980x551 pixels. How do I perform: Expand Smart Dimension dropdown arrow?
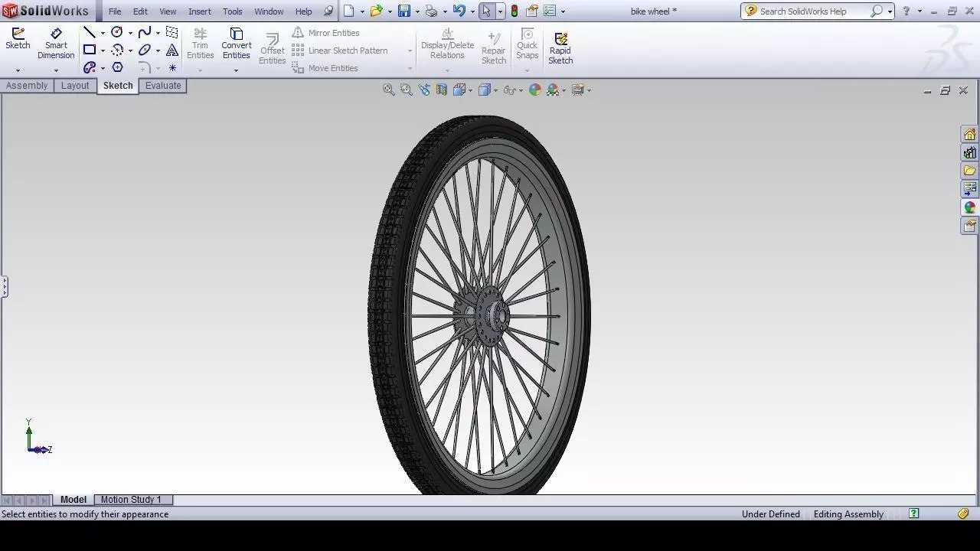pos(56,70)
